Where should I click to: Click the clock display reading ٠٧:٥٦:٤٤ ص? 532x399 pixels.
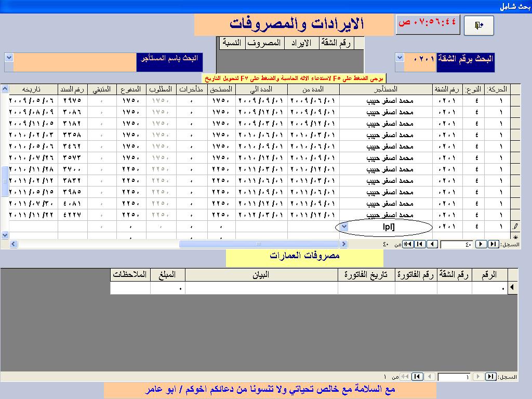428,24
